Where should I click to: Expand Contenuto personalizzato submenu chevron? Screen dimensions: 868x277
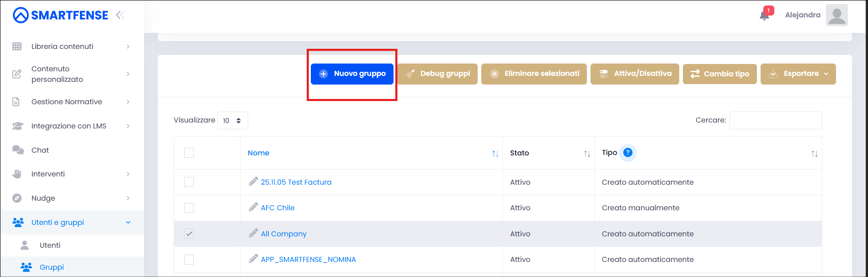[x=128, y=74]
